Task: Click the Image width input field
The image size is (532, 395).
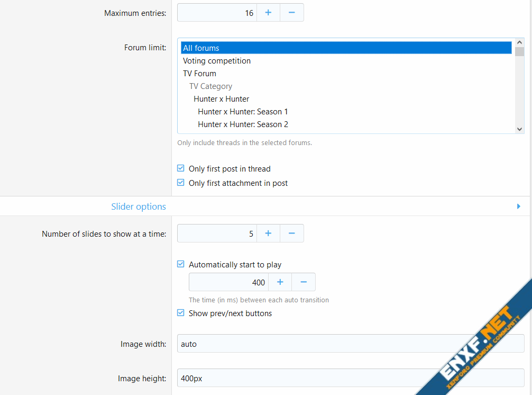Action: 350,344
